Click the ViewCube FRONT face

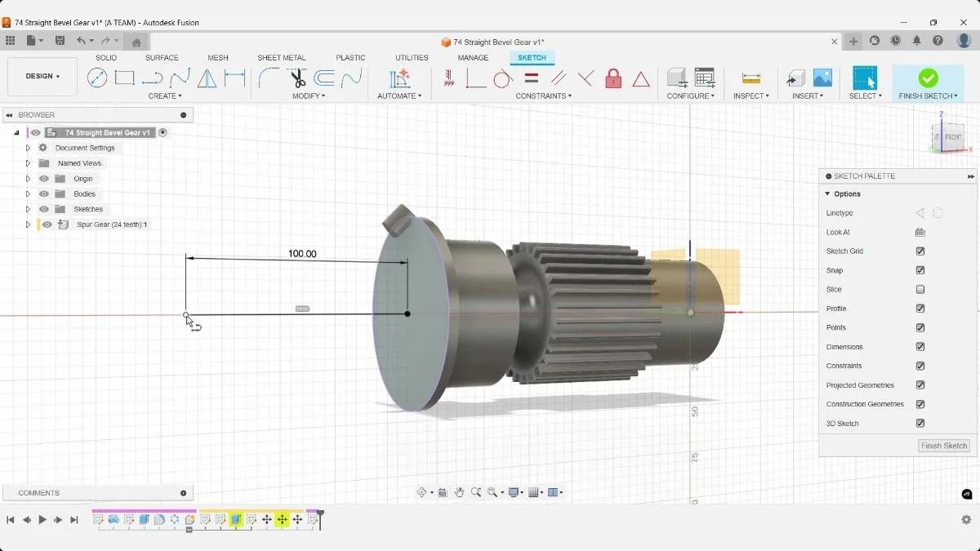[x=953, y=137]
